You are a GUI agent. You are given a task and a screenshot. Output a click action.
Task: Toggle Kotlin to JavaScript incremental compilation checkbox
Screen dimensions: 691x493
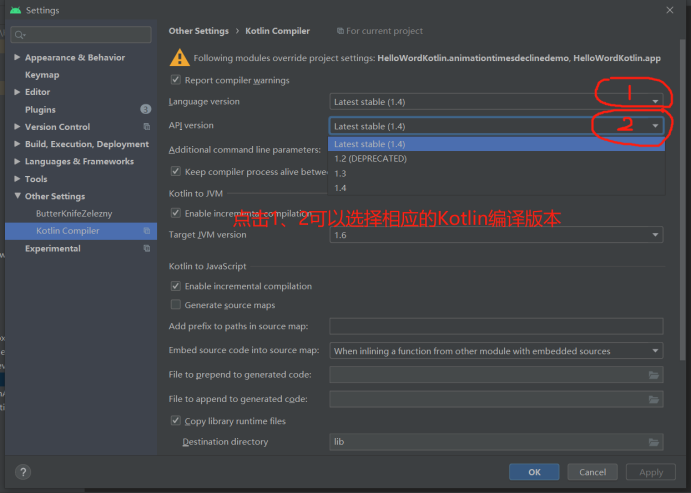pyautogui.click(x=175, y=286)
